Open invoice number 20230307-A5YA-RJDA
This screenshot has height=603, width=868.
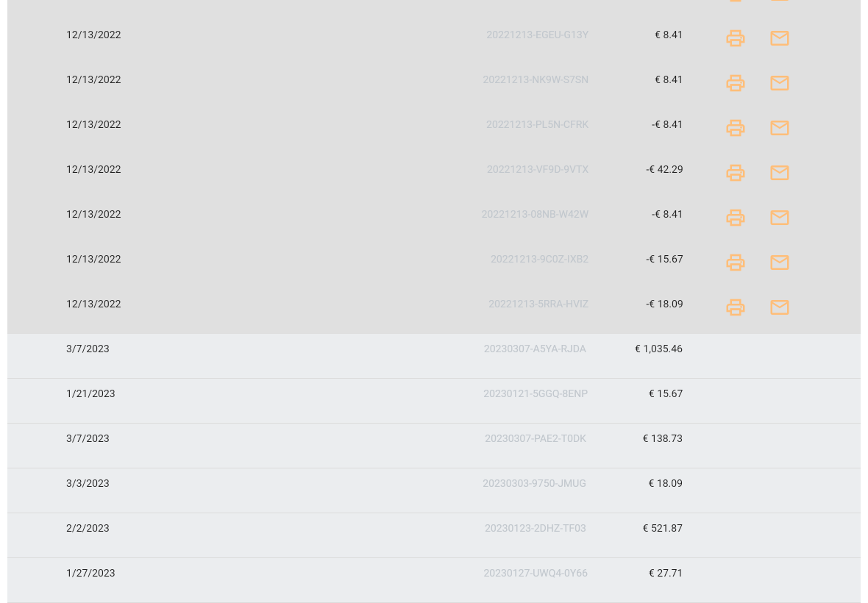pyautogui.click(x=535, y=349)
